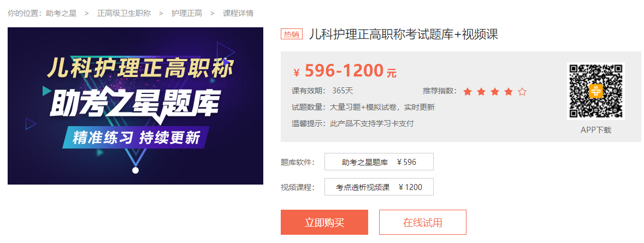Image resolution: width=644 pixels, height=243 pixels.
Task: Click the 助考之星 breadcrumb link
Action: coord(61,14)
